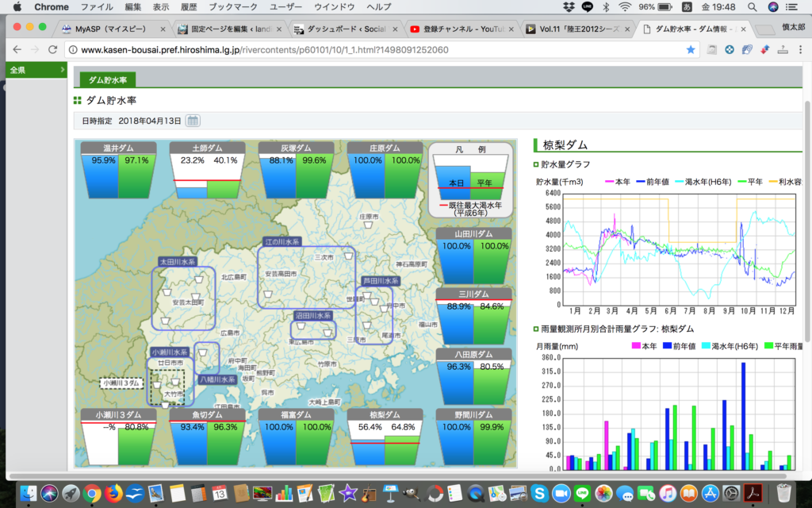The height and width of the screenshot is (508, 812).
Task: Click the 芦田川水系 region label
Action: pyautogui.click(x=381, y=281)
